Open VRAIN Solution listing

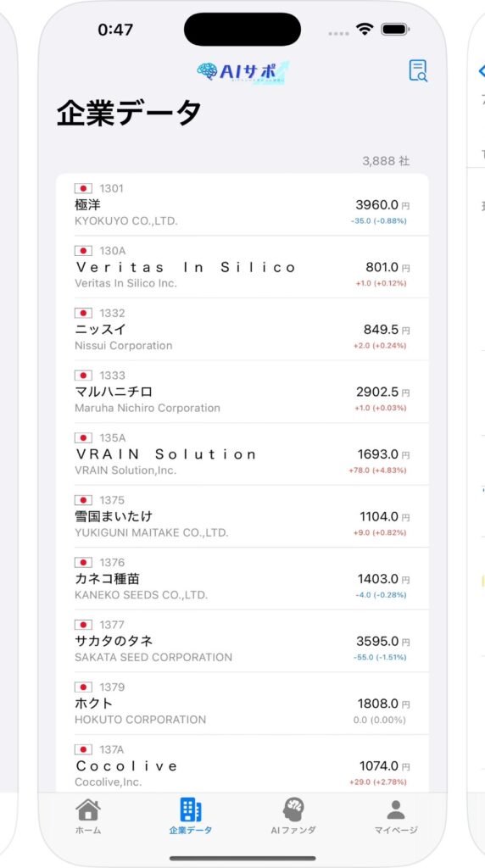pos(242,454)
